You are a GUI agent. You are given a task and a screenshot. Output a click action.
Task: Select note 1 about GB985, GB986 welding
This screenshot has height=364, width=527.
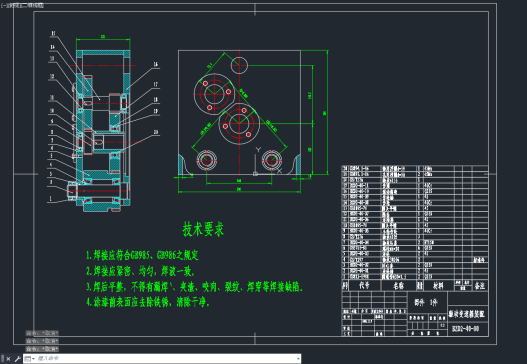pos(142,255)
